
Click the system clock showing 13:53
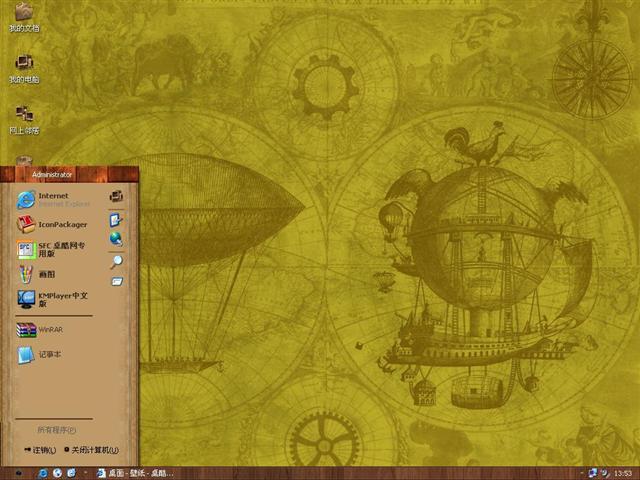click(x=622, y=472)
